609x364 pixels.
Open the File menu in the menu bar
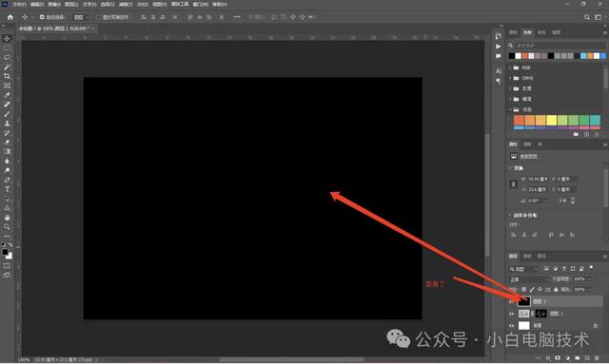coord(19,4)
